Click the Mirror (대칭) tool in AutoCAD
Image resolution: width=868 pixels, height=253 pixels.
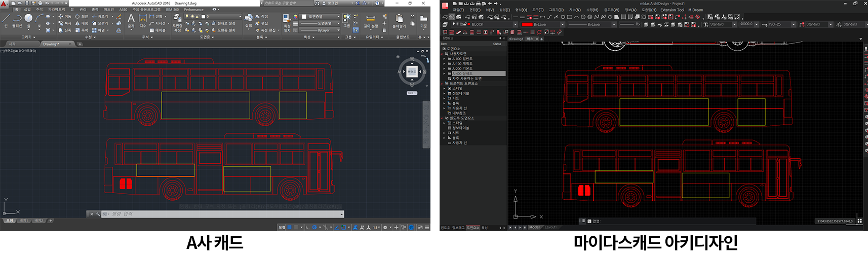click(82, 23)
